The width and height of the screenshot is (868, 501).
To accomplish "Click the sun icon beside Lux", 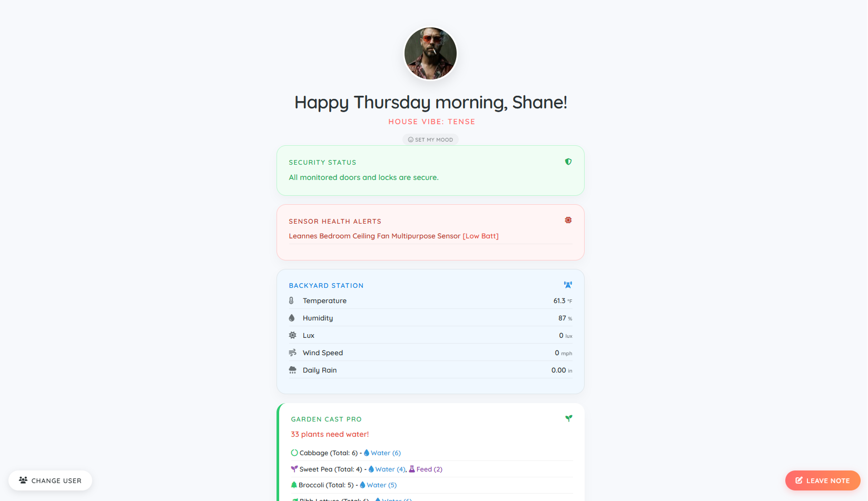I will pyautogui.click(x=292, y=335).
